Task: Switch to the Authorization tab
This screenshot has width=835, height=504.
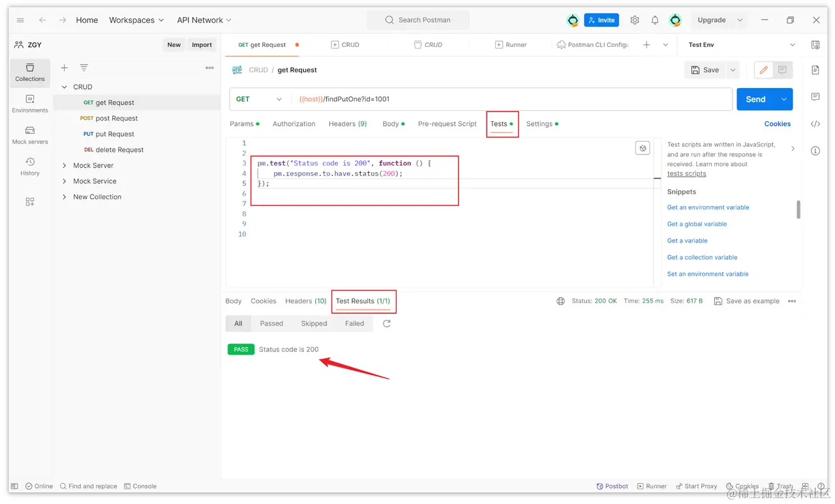Action: 294,124
